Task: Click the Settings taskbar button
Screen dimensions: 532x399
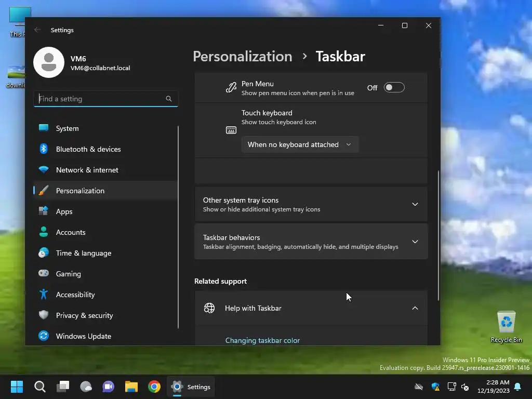Action: (191, 387)
